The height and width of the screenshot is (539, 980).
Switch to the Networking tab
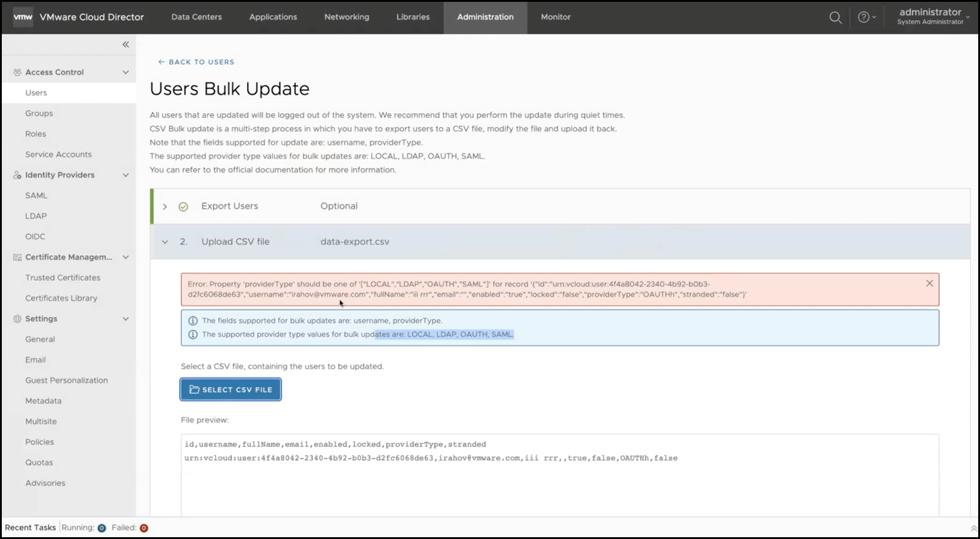[x=346, y=17]
